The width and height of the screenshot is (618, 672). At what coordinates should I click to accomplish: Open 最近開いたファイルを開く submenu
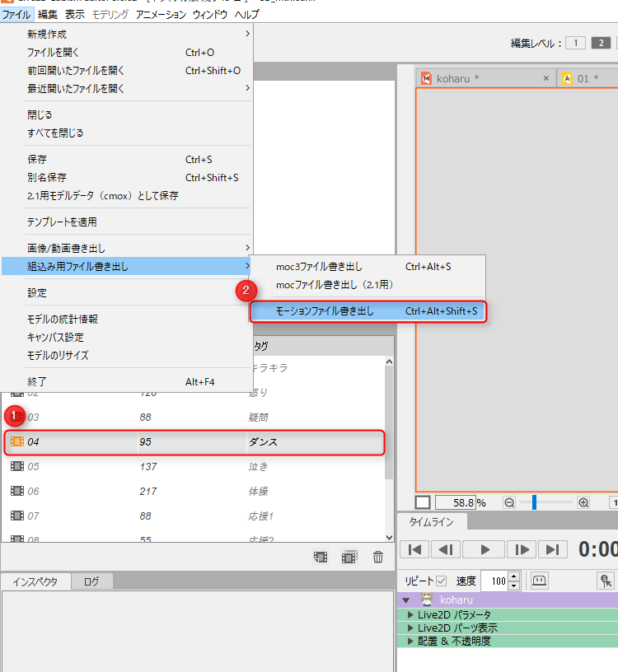(127, 88)
